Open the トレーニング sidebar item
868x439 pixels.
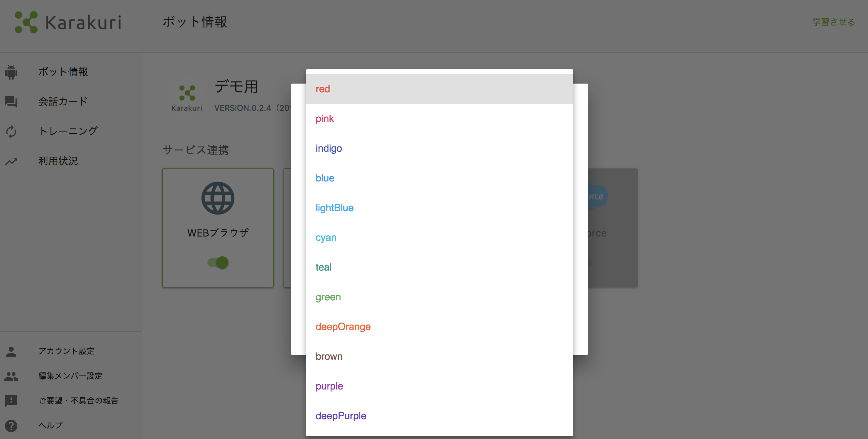(x=68, y=131)
